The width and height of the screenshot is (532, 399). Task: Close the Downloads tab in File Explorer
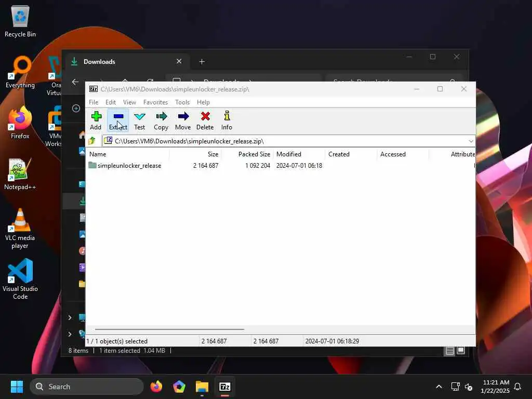click(179, 61)
